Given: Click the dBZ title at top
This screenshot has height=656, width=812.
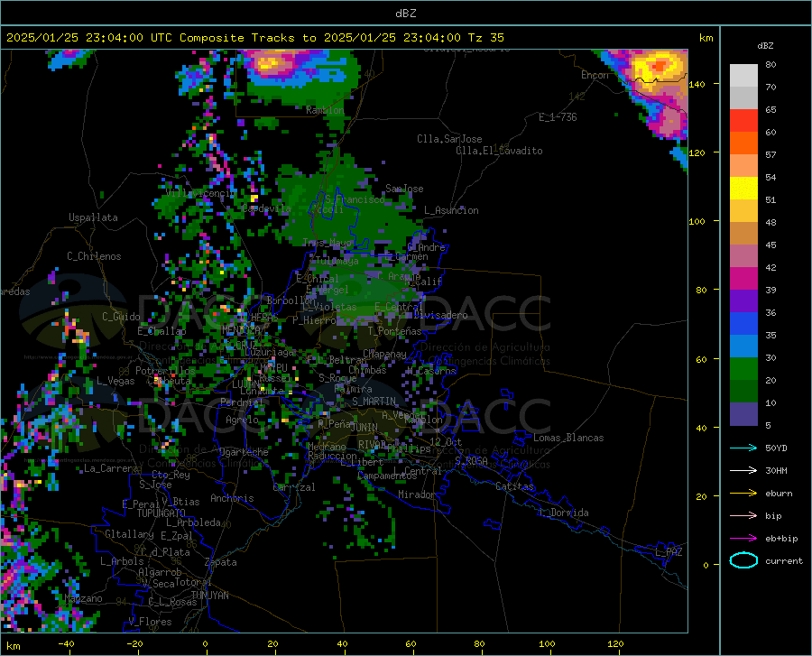Looking at the screenshot, I should pyautogui.click(x=405, y=14).
